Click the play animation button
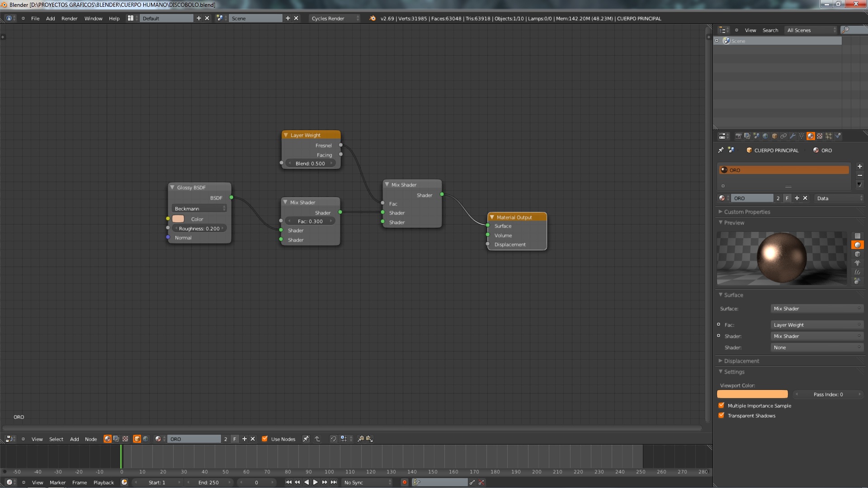868x488 pixels. pos(316,482)
